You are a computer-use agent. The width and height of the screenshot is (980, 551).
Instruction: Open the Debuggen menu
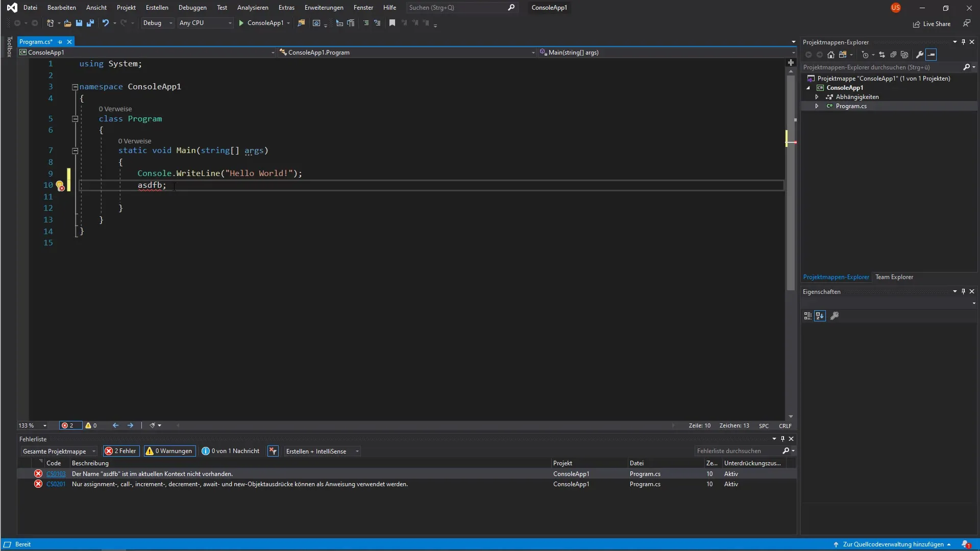click(x=192, y=8)
